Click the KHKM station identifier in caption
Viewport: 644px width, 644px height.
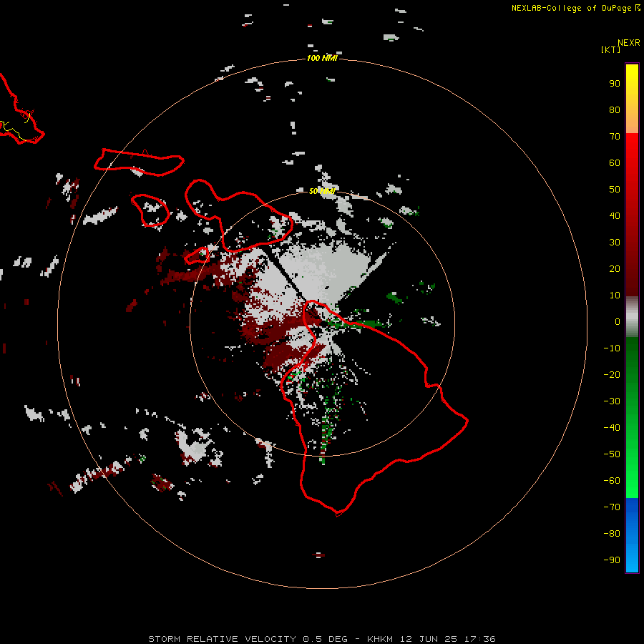pyautogui.click(x=380, y=639)
